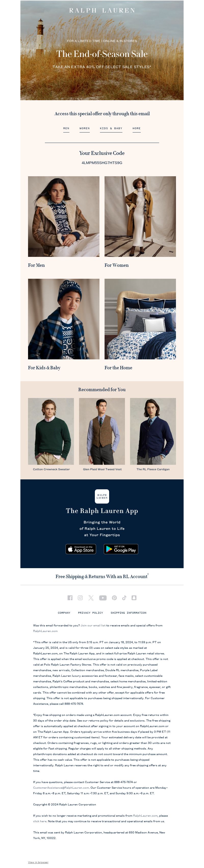Click the PRIVACY POLICY footer link
This screenshot has height=868, width=204.
tap(91, 613)
